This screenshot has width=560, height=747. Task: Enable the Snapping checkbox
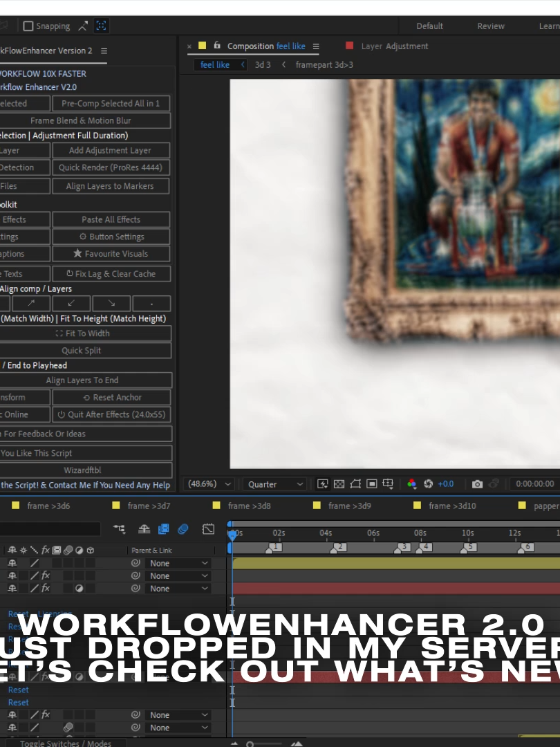(28, 26)
